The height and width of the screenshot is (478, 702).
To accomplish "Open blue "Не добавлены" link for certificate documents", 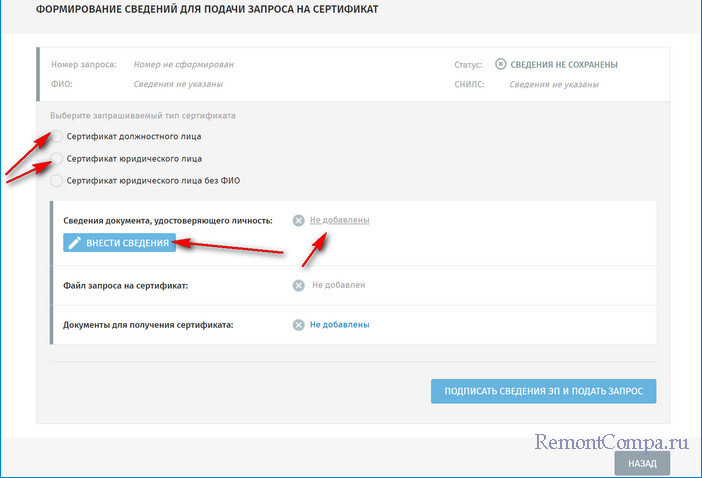I will tap(339, 325).
